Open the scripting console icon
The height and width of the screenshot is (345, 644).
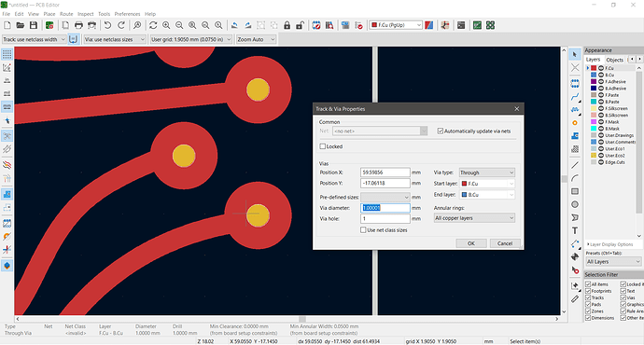coord(461,25)
